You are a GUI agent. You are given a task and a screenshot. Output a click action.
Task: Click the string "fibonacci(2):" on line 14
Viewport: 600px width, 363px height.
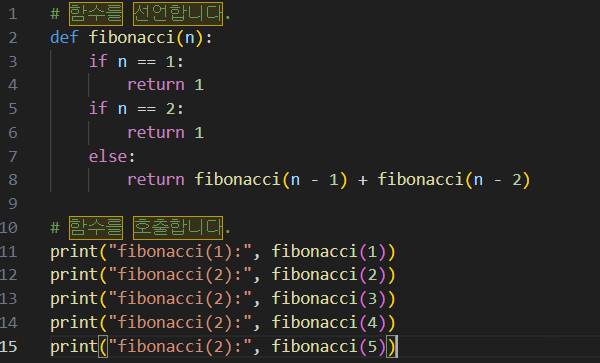pos(180,323)
